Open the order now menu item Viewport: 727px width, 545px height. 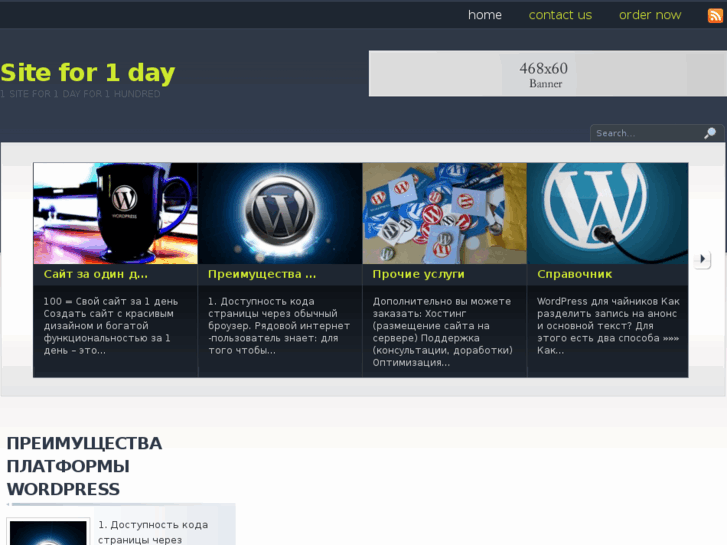[x=650, y=15]
